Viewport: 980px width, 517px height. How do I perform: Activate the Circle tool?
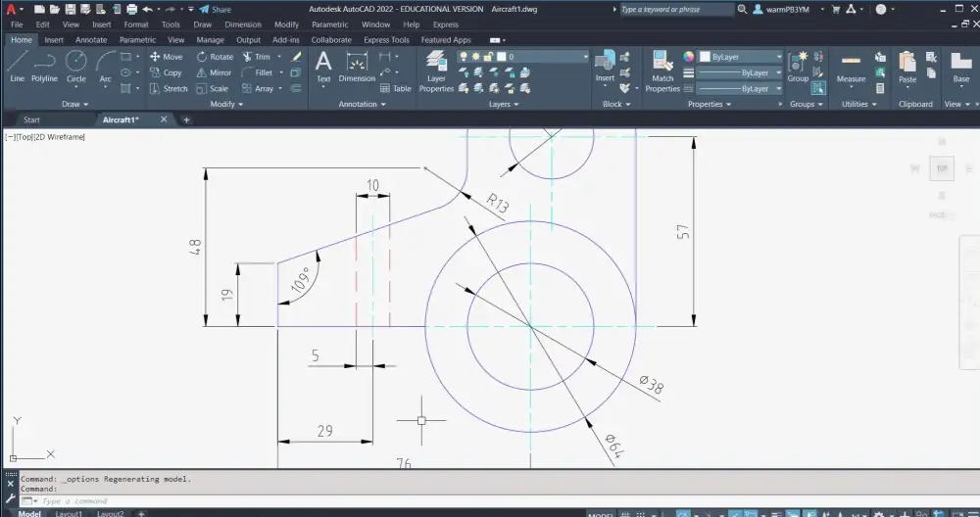pos(75,66)
